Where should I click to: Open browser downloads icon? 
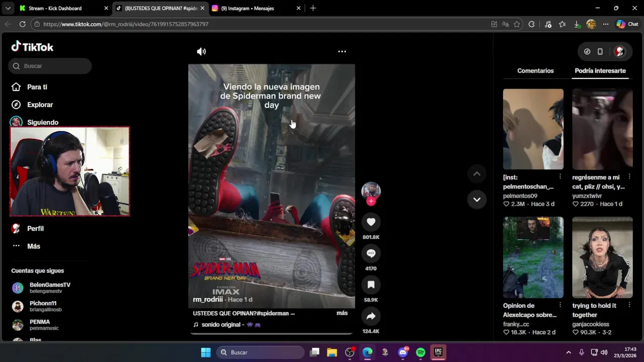pyautogui.click(x=577, y=24)
